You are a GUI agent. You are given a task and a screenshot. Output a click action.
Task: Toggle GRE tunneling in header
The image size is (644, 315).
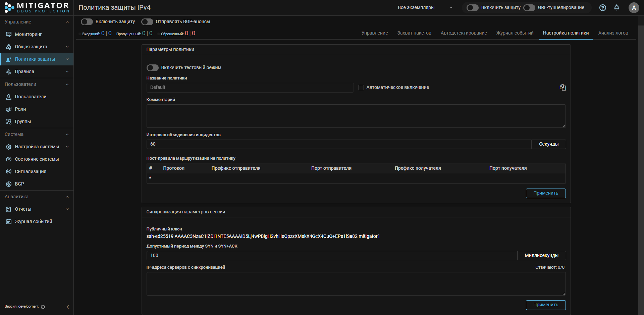529,8
